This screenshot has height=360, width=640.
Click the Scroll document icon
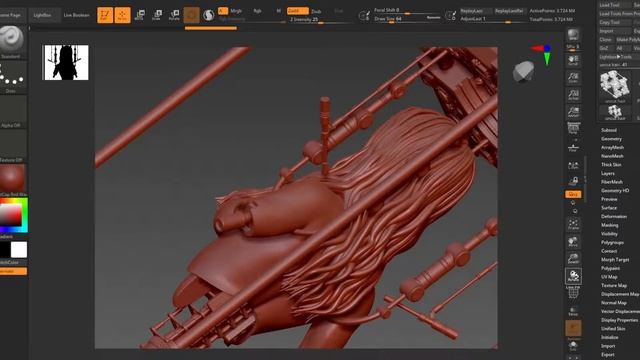pos(573,60)
